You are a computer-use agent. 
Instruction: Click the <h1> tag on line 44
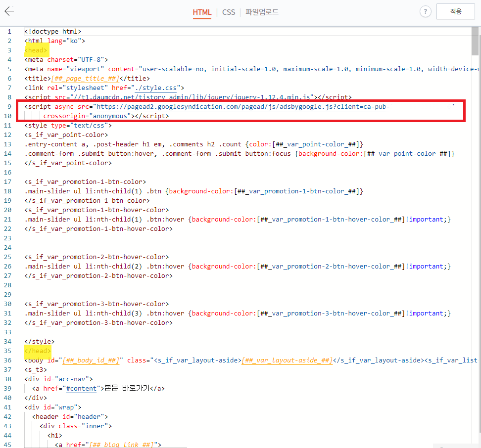click(x=55, y=436)
